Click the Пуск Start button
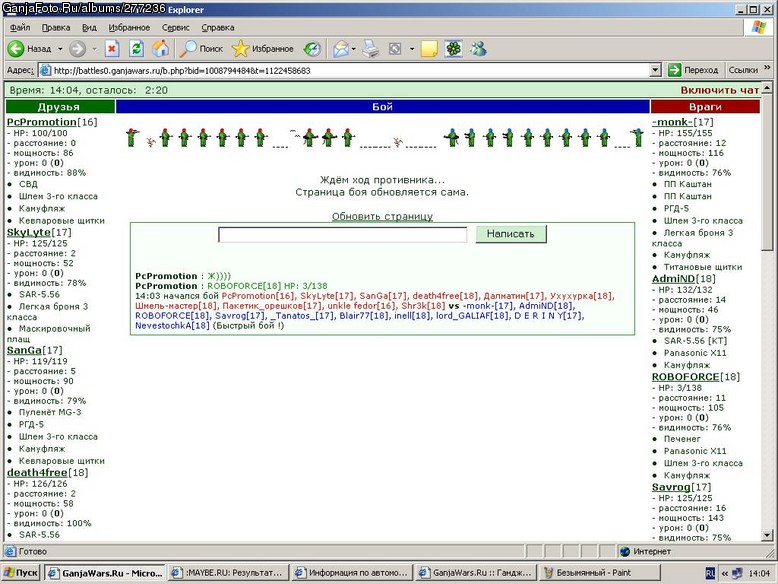This screenshot has width=778, height=584. point(21,573)
